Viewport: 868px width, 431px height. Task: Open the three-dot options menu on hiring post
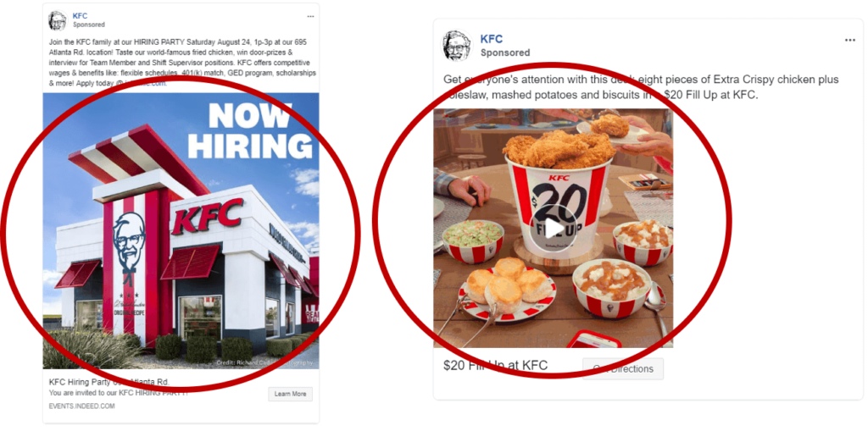pos(310,17)
